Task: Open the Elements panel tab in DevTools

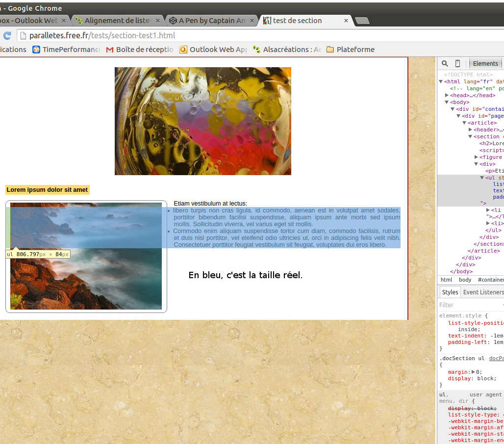Action: 485,63
